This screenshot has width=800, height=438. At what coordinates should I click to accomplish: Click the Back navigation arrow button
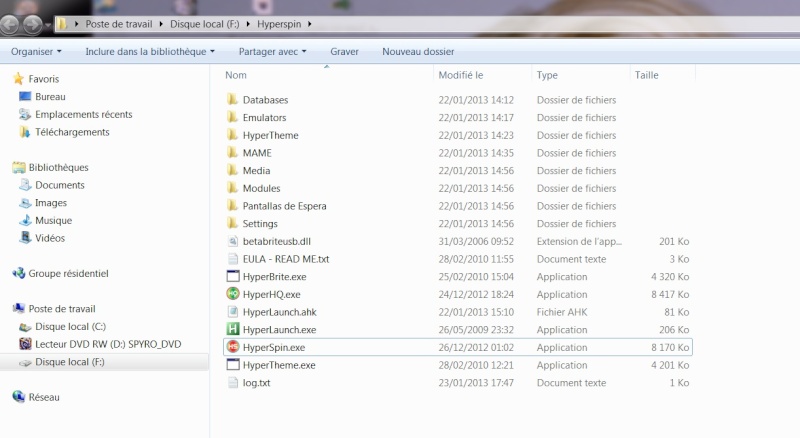pos(9,24)
